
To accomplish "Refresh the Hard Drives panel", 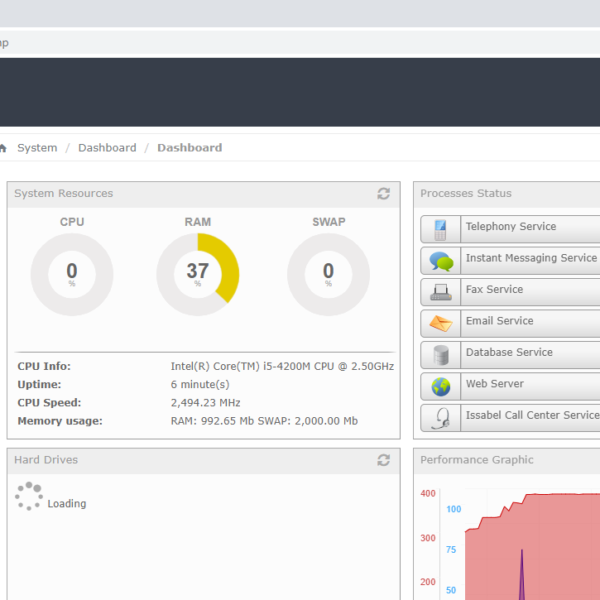I will tap(383, 460).
